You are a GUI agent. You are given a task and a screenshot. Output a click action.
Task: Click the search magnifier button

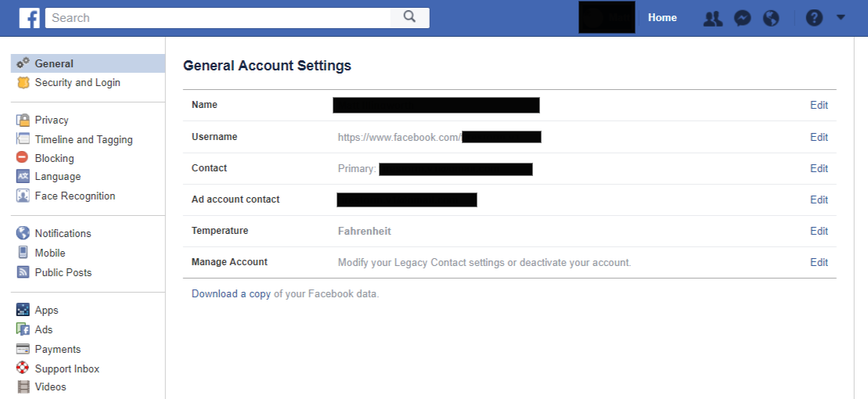click(x=409, y=17)
